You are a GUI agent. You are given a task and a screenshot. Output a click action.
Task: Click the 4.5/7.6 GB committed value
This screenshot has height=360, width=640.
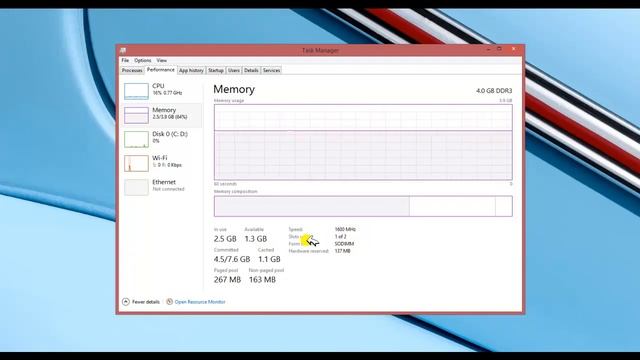(x=232, y=259)
